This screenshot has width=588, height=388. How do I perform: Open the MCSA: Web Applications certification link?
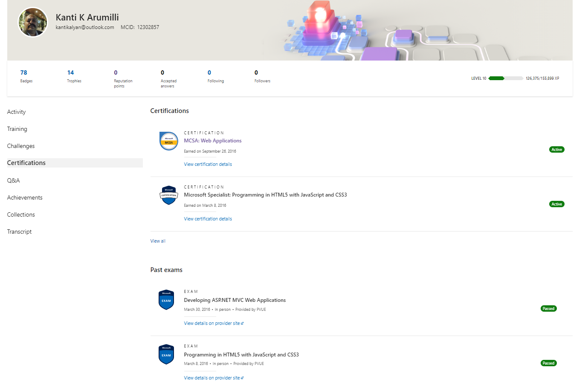[213, 141]
